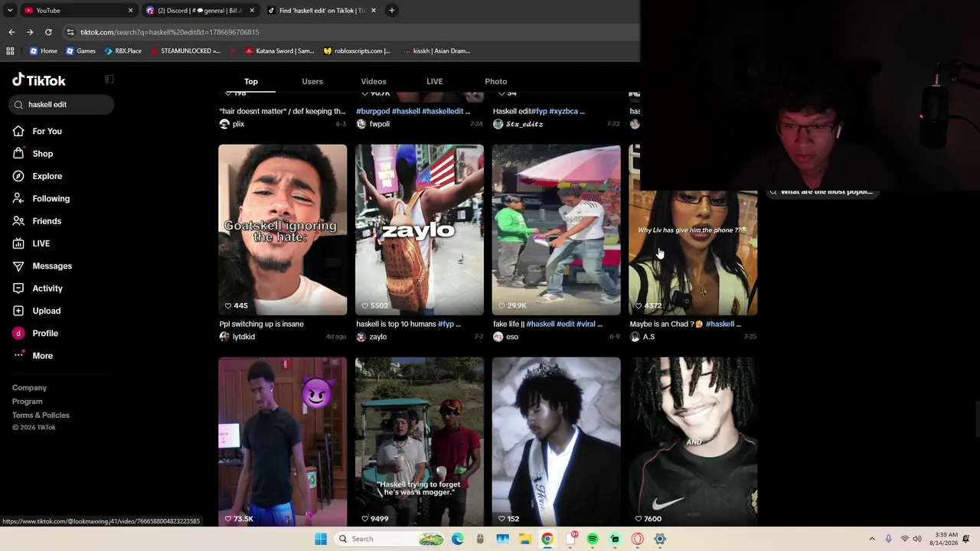Screen dimensions: 980x551
Task: Click the Upload plus icon
Action: [18, 311]
